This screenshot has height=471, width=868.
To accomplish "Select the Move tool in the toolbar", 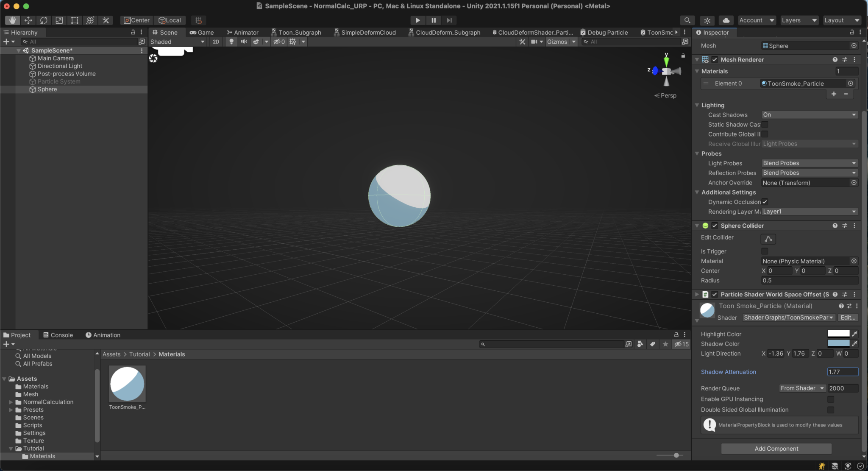I will 28,20.
